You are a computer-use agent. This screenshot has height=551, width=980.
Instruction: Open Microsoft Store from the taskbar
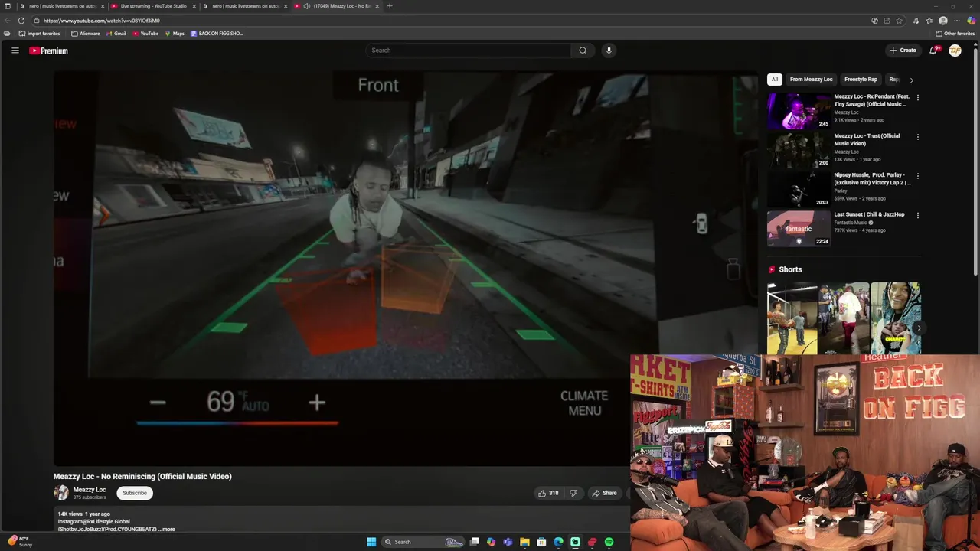click(541, 542)
